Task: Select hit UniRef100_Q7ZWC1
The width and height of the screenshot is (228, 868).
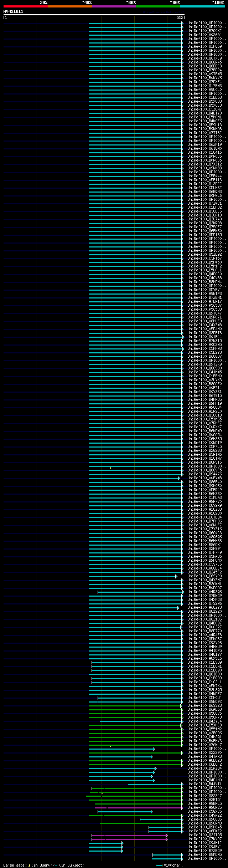Action: click(204, 204)
